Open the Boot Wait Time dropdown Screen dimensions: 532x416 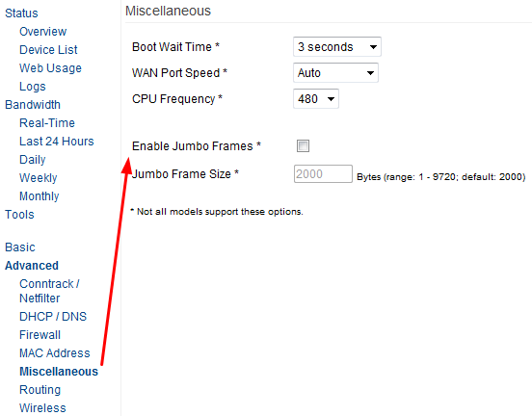click(337, 47)
